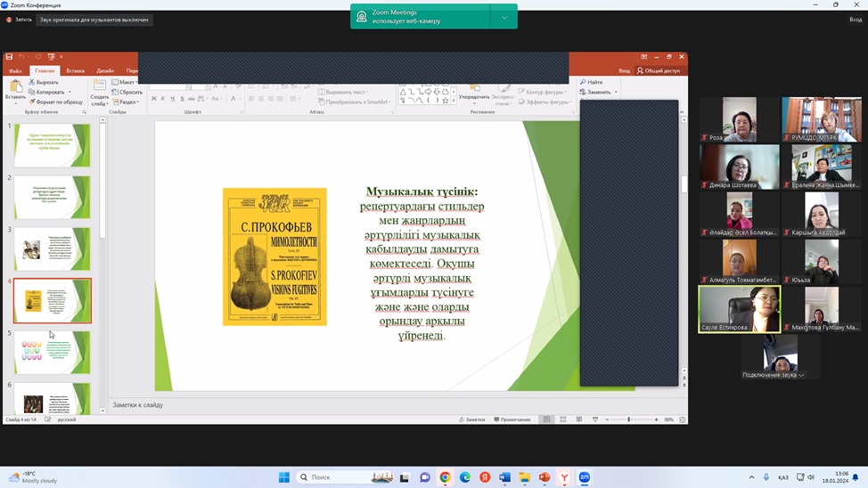Open Section (Раздел) dropdown
868x488 pixels.
126,102
